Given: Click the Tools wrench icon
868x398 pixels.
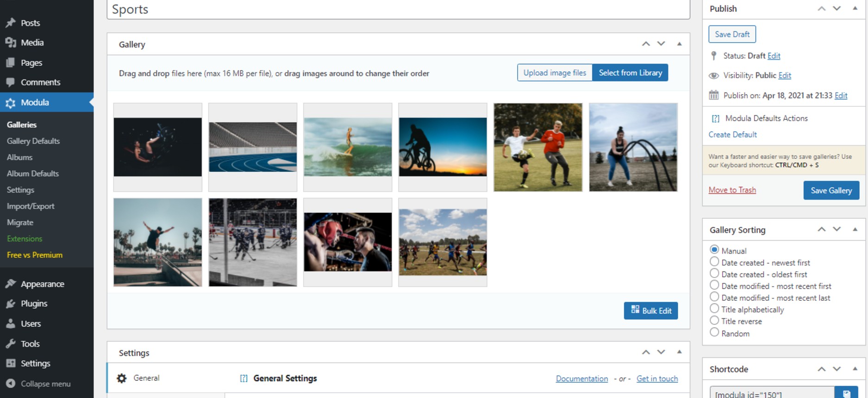Looking at the screenshot, I should coord(11,344).
